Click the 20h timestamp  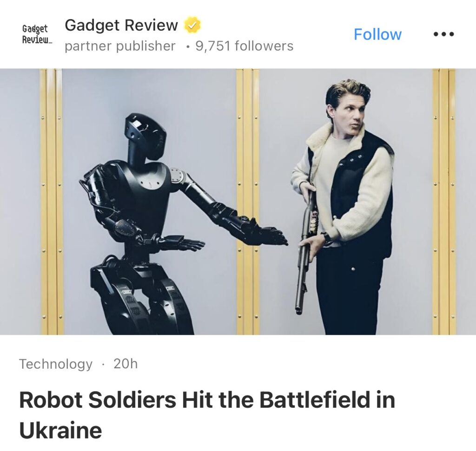(126, 363)
